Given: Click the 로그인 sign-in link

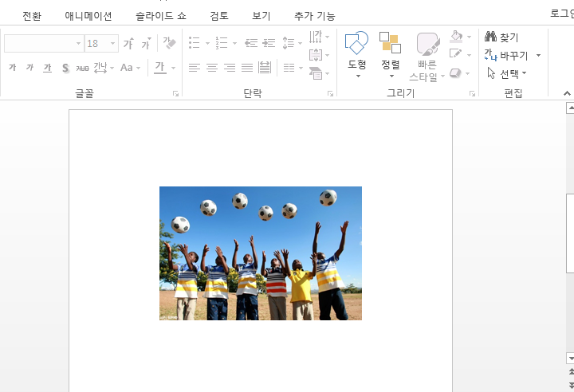Looking at the screenshot, I should click(x=562, y=14).
